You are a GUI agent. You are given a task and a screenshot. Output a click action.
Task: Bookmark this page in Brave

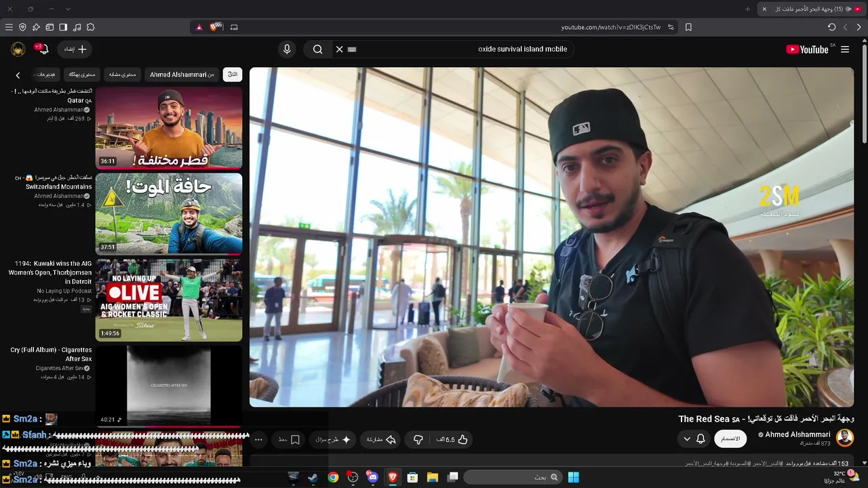(x=688, y=27)
